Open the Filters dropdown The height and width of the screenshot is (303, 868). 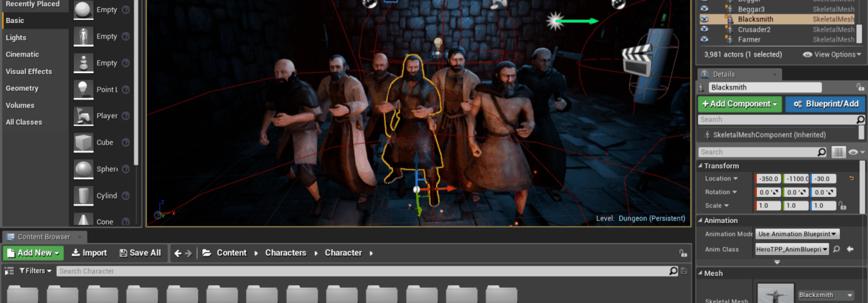pos(36,271)
